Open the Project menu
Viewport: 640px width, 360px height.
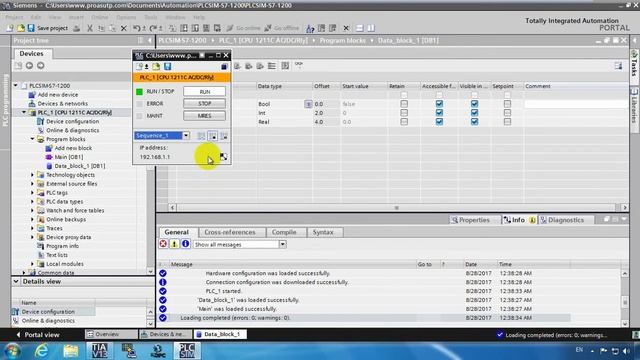pos(14,17)
